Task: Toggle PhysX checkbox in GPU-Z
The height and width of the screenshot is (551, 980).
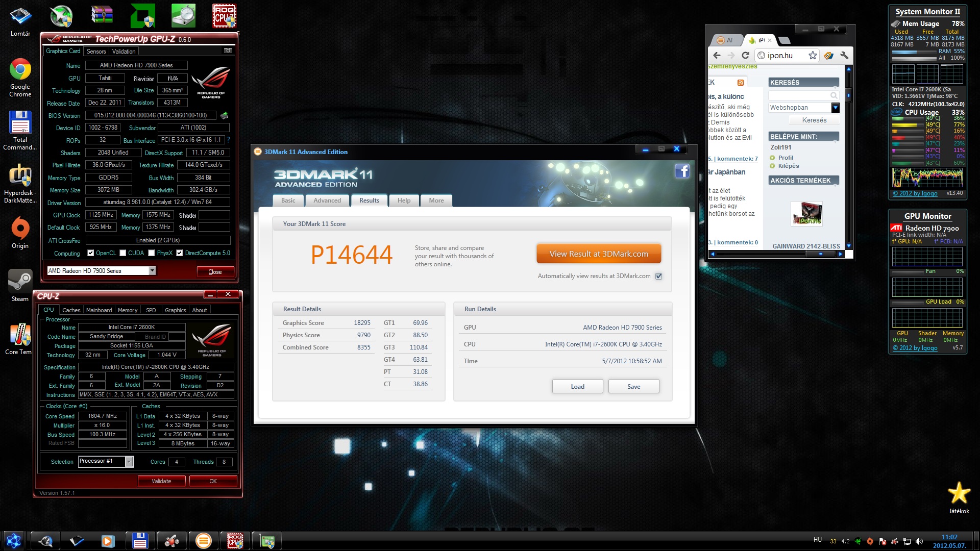Action: click(x=152, y=253)
